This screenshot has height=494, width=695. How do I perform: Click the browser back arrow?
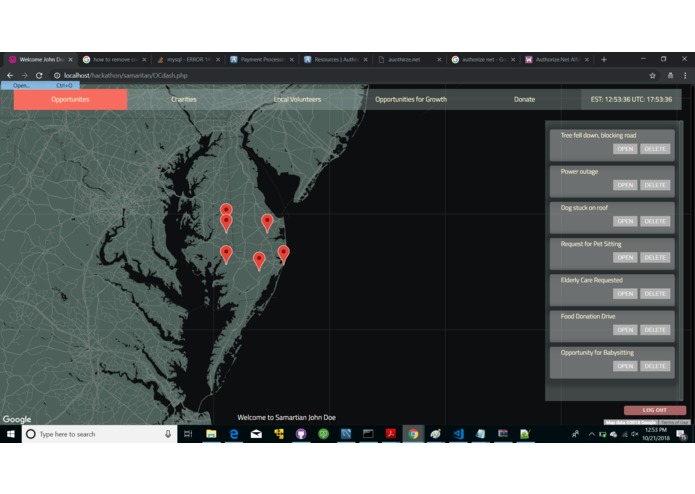(x=10, y=75)
